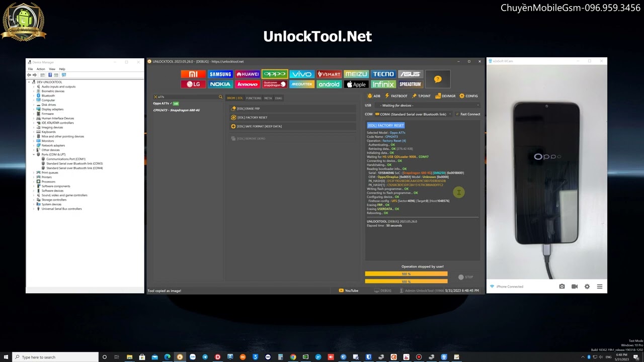Select the Lenovo brand icon

(x=248, y=84)
